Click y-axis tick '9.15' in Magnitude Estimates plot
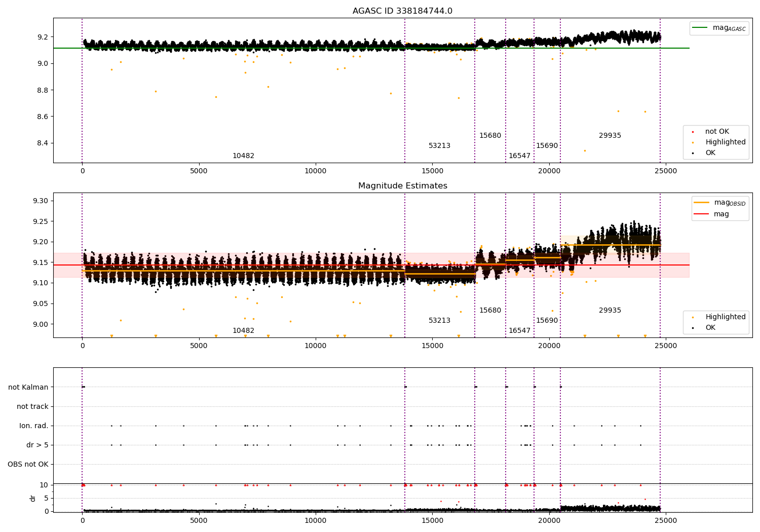This screenshot has height=532, width=760. click(40, 263)
